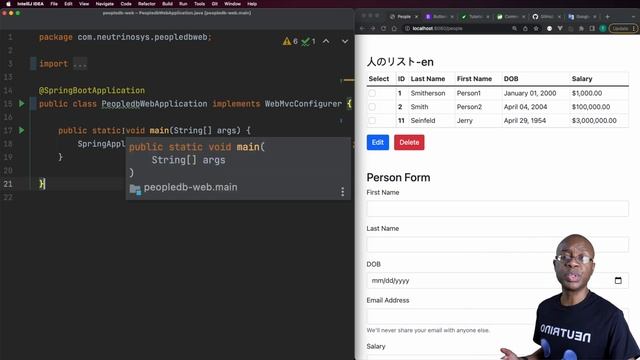Click the Apple menu logo
Screen dimensions: 640x360
(8, 4)
